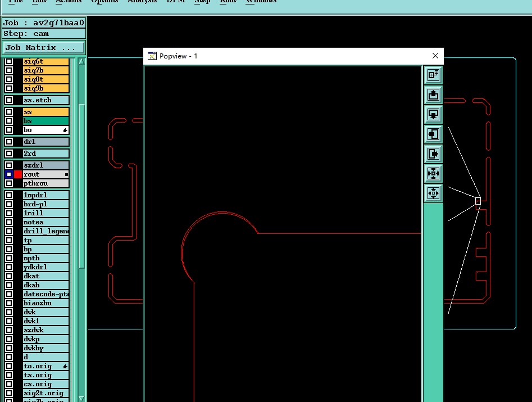Select the dwkby layer name
This screenshot has width=532, height=402.
point(46,347)
